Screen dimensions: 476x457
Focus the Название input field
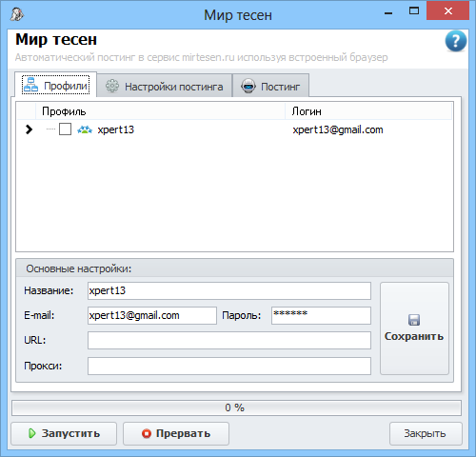click(x=229, y=290)
